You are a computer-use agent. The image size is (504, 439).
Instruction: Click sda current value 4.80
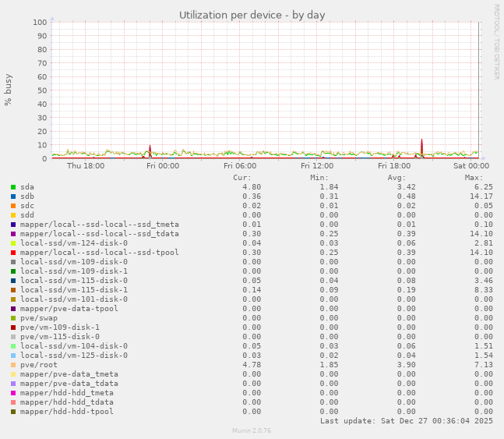click(252, 187)
